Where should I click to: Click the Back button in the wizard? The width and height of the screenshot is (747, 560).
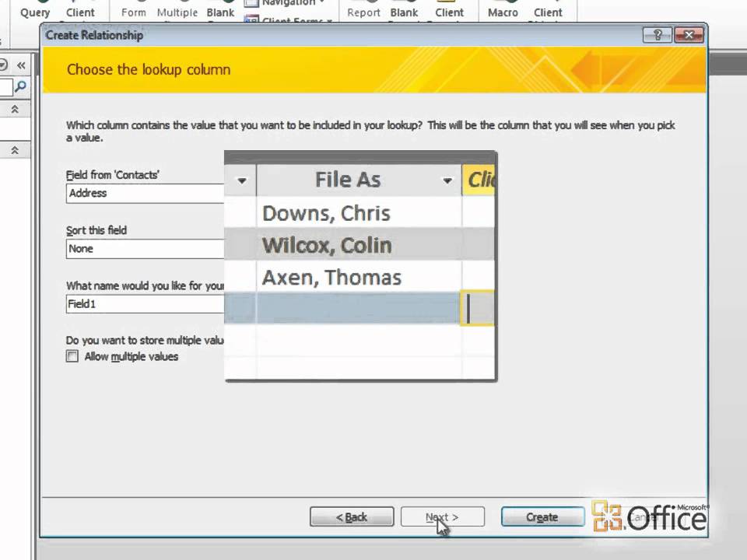click(x=351, y=517)
